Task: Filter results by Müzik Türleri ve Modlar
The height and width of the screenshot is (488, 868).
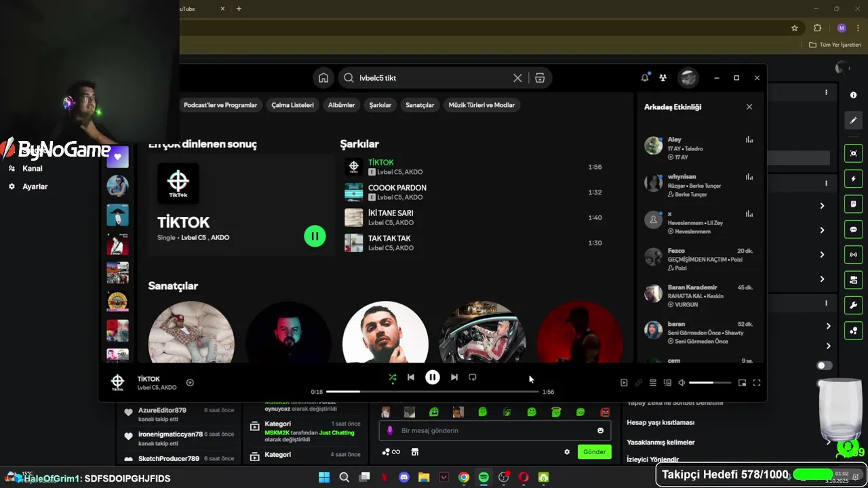Action: click(481, 105)
